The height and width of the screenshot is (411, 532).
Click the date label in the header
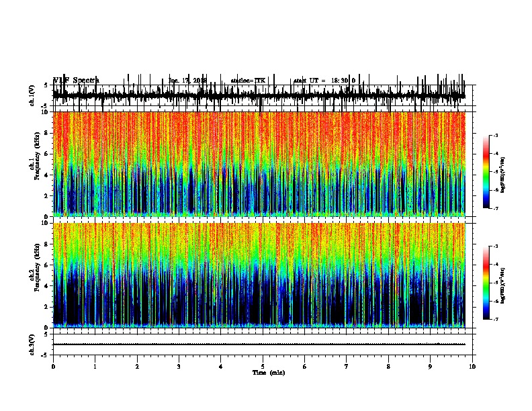[x=187, y=81]
